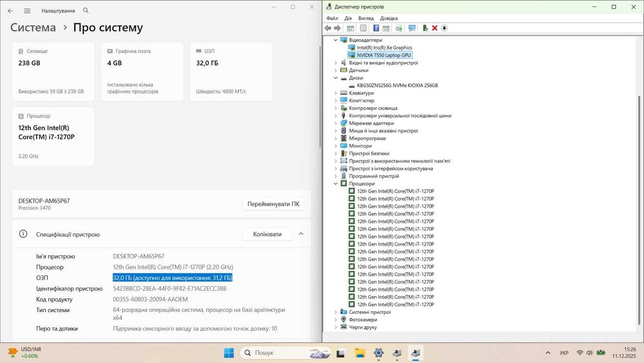Viewport: 644px width, 363px height.
Task: Click the highlighted ОЗП value text
Action: [173, 278]
